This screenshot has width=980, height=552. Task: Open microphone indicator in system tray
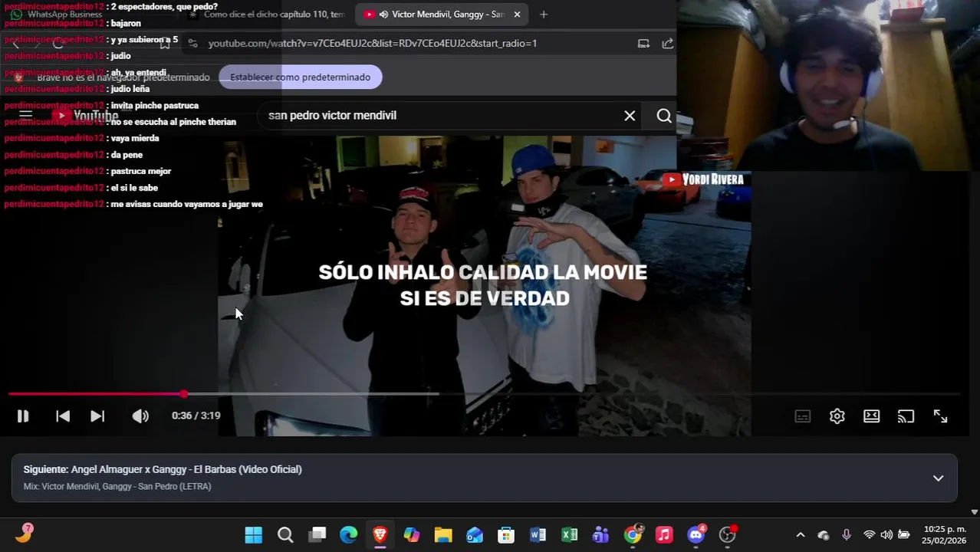[x=847, y=535]
